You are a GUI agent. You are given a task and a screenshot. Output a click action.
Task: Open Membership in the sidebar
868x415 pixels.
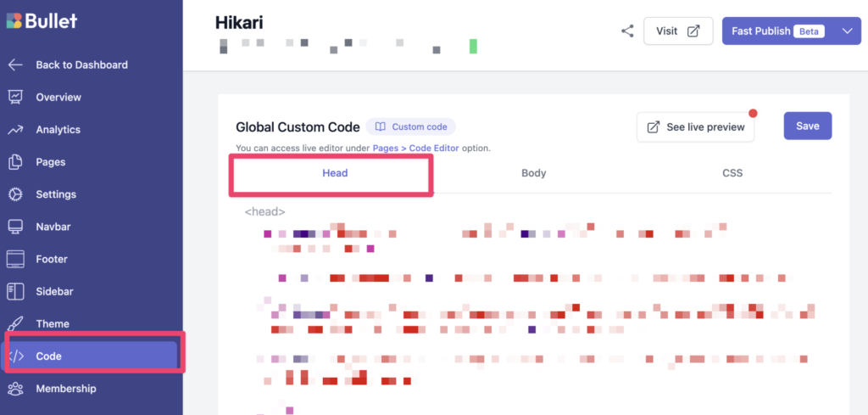coord(66,389)
